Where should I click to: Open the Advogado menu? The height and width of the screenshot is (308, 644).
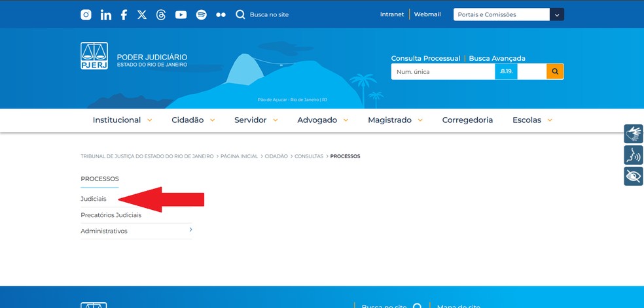coord(317,120)
